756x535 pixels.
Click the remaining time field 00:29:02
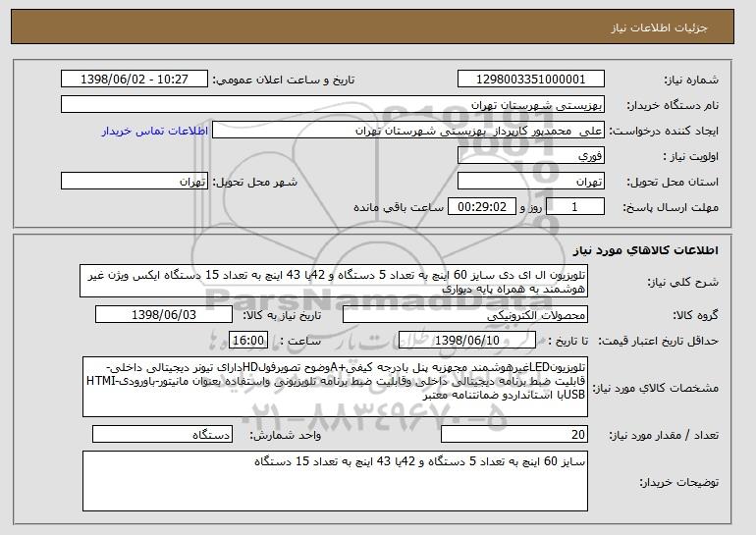click(x=482, y=207)
